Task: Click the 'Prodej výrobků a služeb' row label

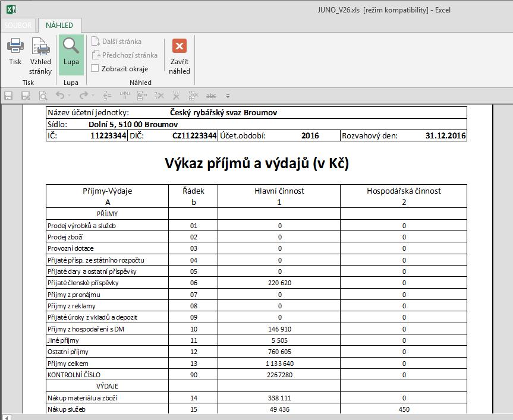Action: 81,226
